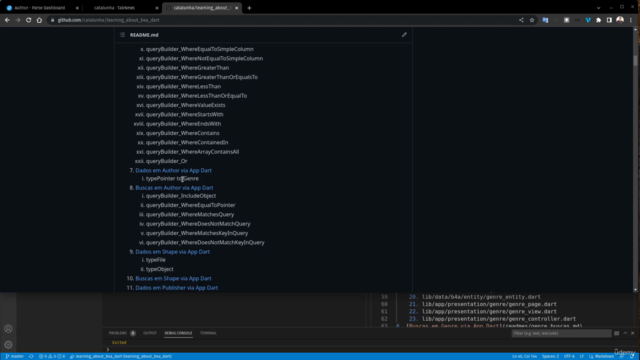The height and width of the screenshot is (360, 640).
Task: Click queryBuilder_WhereValueExists list item
Action: pyautogui.click(x=185, y=105)
